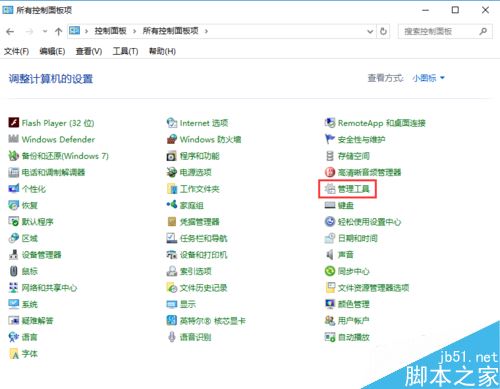Click the 字体 icon
Viewport: 500px width, 389px height.
[14, 354]
